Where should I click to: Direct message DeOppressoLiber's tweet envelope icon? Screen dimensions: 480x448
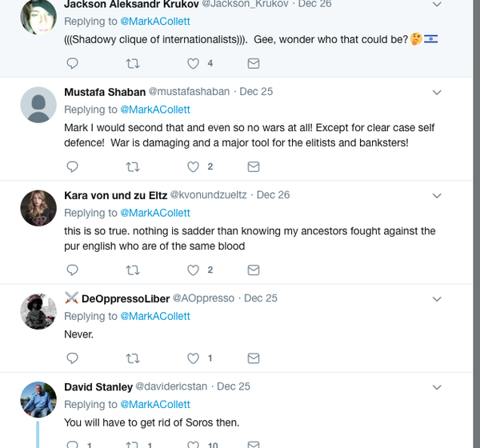(253, 358)
